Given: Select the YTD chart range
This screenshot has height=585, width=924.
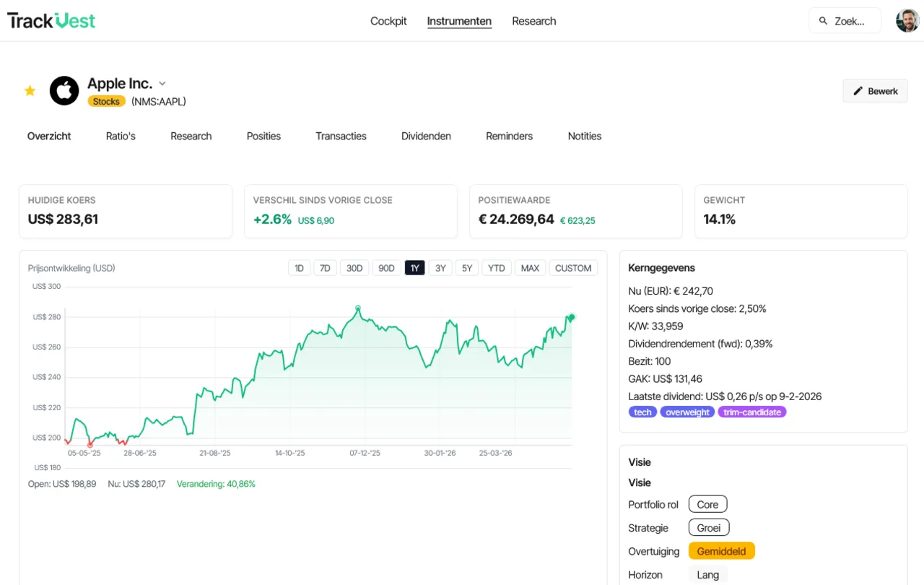Looking at the screenshot, I should click(497, 268).
